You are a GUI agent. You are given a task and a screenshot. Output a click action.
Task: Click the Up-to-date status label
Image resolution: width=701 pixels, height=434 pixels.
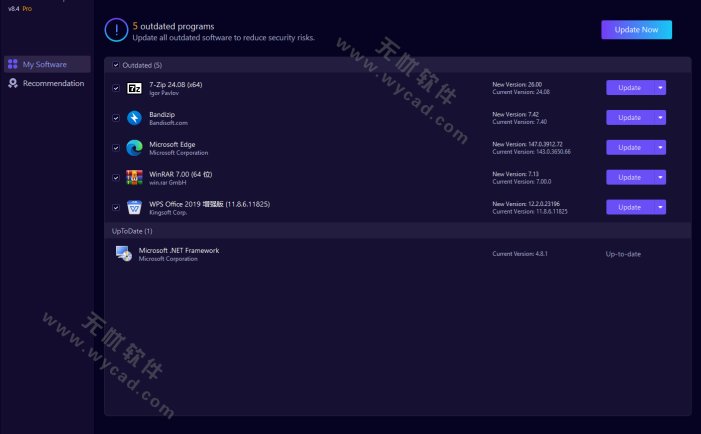coord(623,254)
